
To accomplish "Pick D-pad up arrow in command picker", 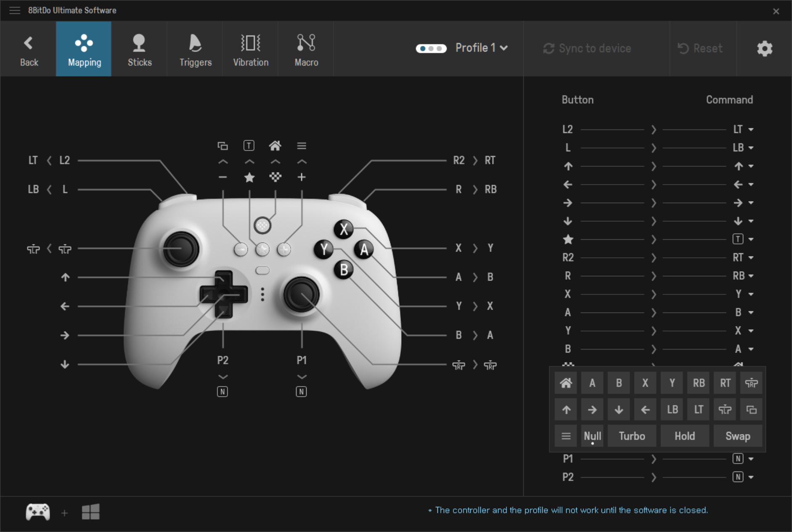I will coord(566,410).
